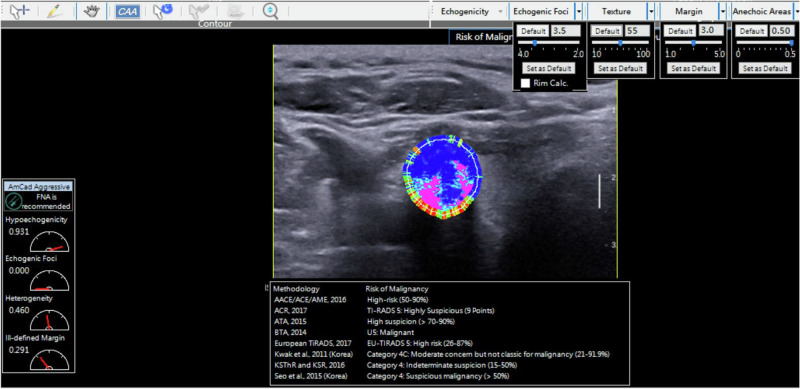Viewport: 800px width, 389px height.
Task: Click Set as Default under Anechoic Areas
Action: pos(766,68)
